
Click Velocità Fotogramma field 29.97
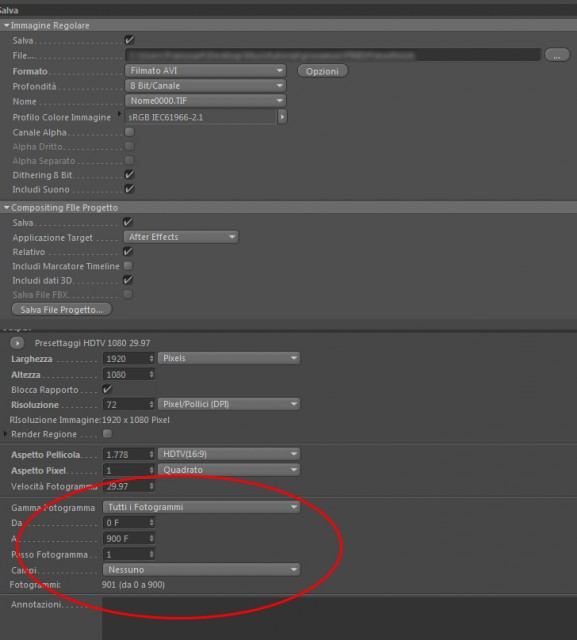point(126,486)
